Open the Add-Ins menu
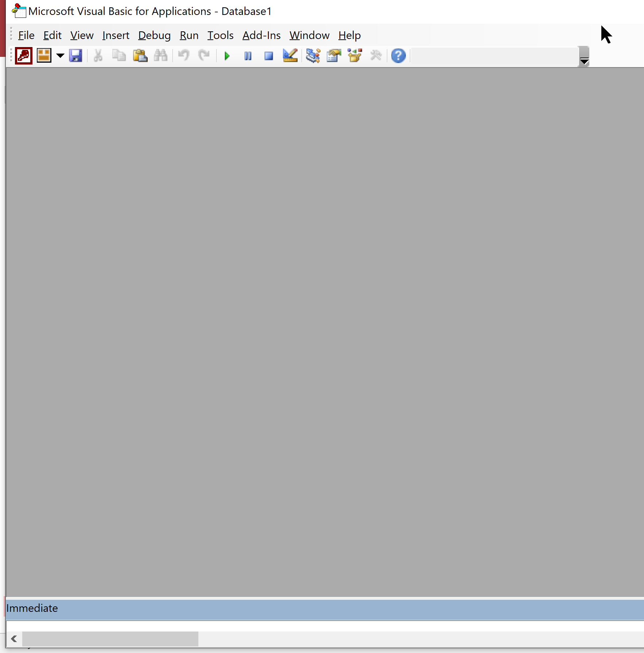The height and width of the screenshot is (653, 644). click(262, 35)
